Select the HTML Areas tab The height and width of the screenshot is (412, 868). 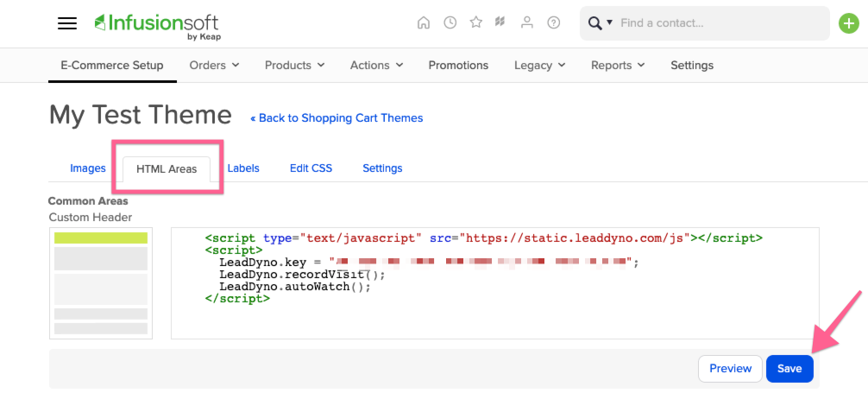pos(167,169)
